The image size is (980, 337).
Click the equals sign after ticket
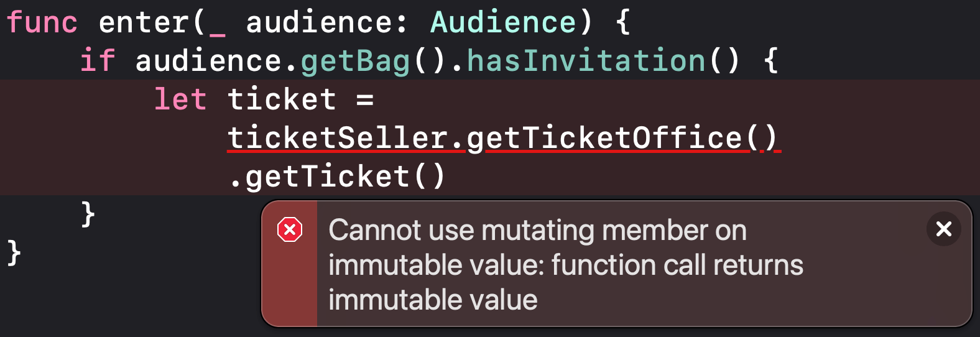(x=365, y=99)
